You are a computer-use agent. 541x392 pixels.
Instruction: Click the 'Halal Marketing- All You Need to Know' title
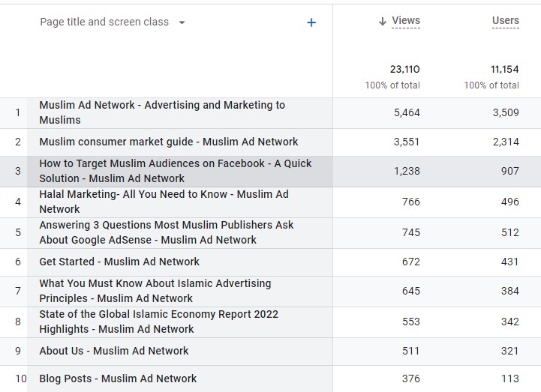click(164, 202)
